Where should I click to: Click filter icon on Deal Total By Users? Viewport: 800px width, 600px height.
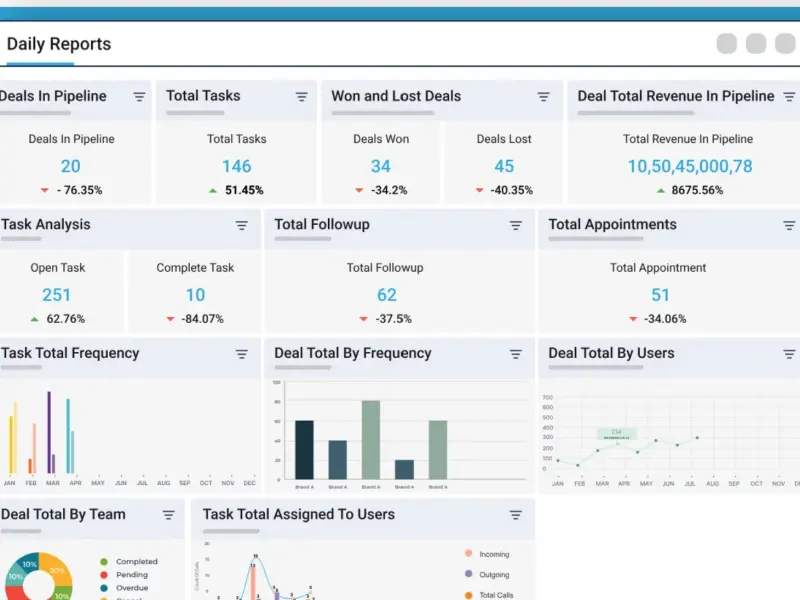click(x=789, y=354)
